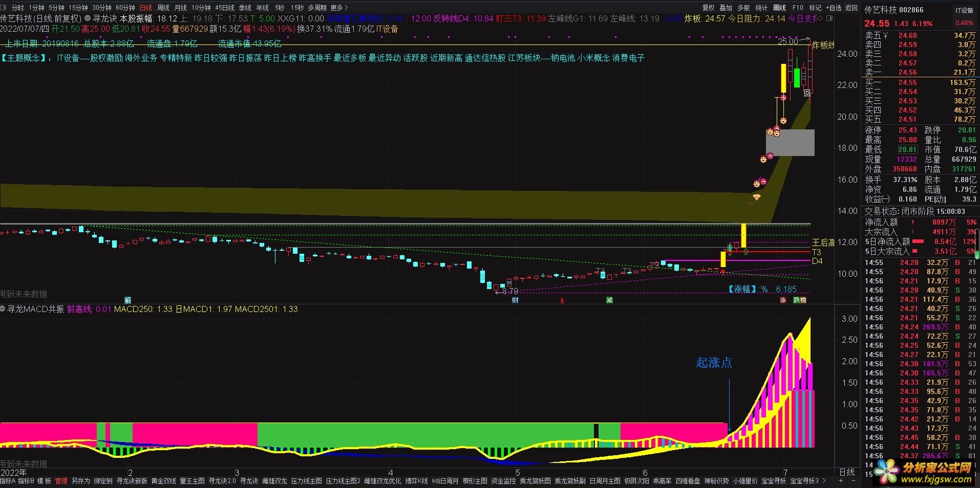Click 另存为 save-as button
Viewport: 980px width, 488px height.
tap(81, 481)
